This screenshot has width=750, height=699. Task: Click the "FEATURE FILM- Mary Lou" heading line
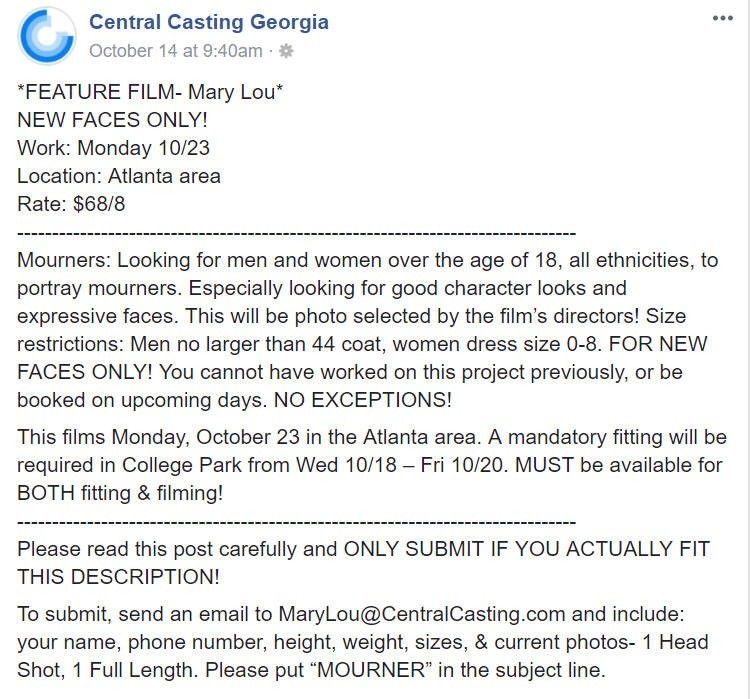(150, 92)
